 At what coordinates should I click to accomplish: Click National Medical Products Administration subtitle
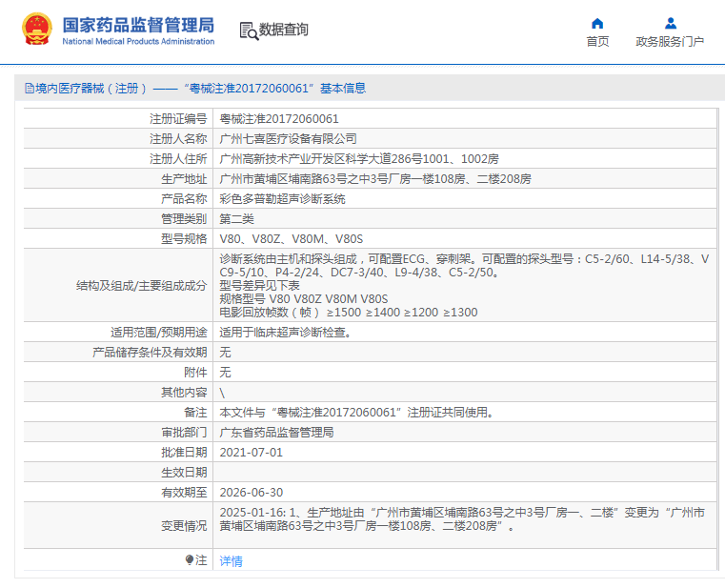138,41
